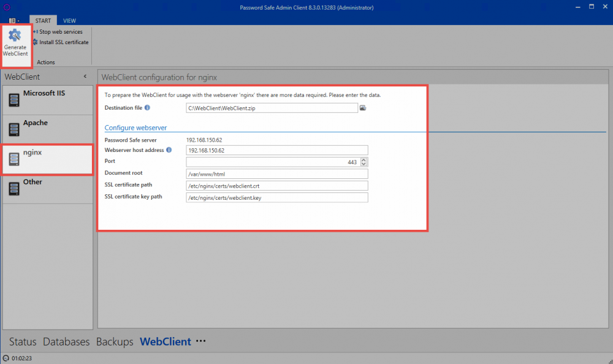The image size is (613, 364).
Task: Open the application menu icon beside START
Action: tap(13, 21)
